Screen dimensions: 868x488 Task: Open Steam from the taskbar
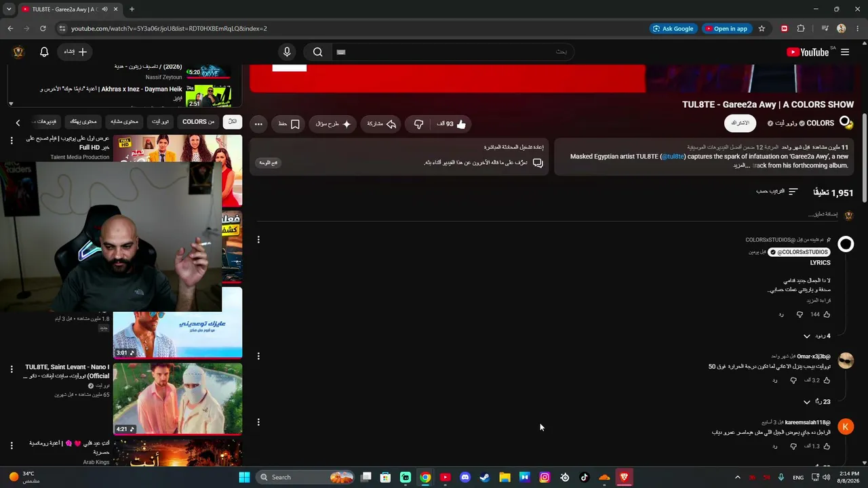click(x=484, y=477)
